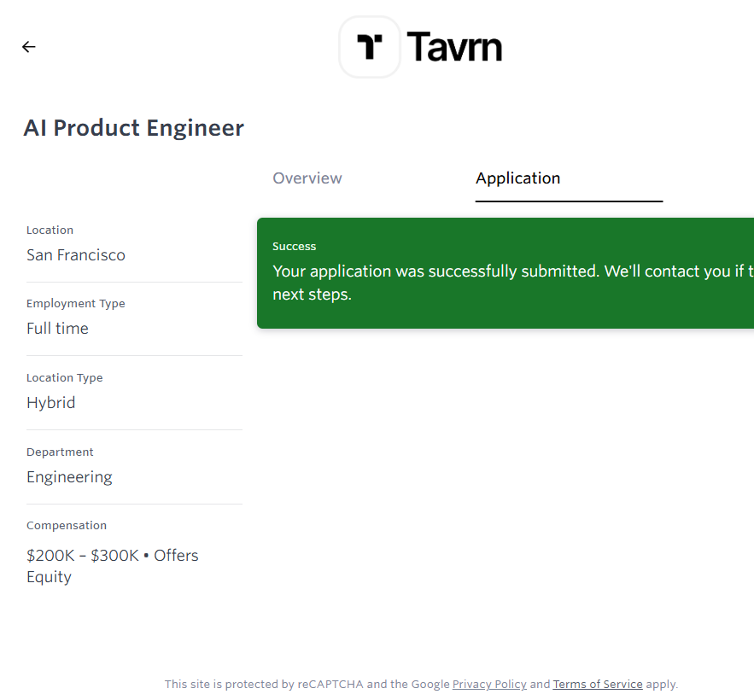Click the Tavrn logo icon
754x700 pixels.
pyautogui.click(x=370, y=47)
